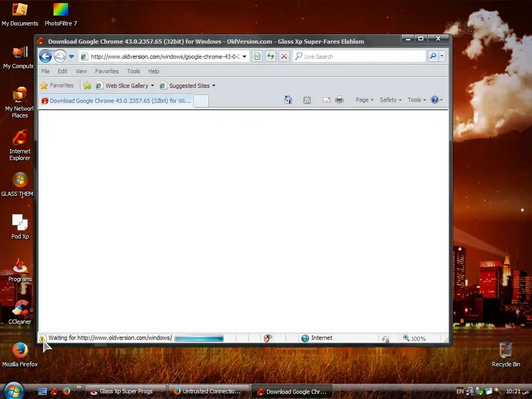Open the Tools command bar dropdown
532x399 pixels.
[x=417, y=100]
